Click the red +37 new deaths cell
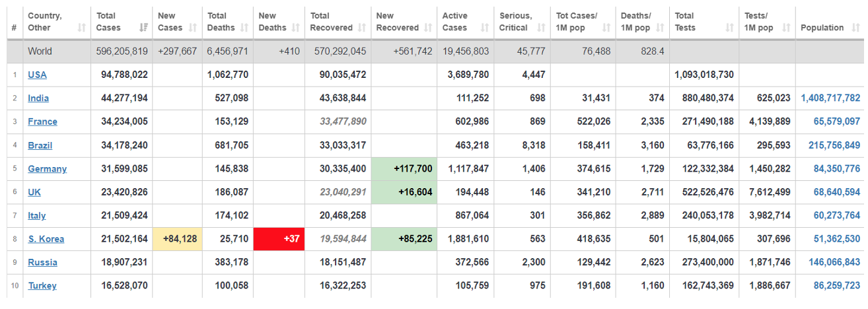The height and width of the screenshot is (309, 868). pos(279,239)
